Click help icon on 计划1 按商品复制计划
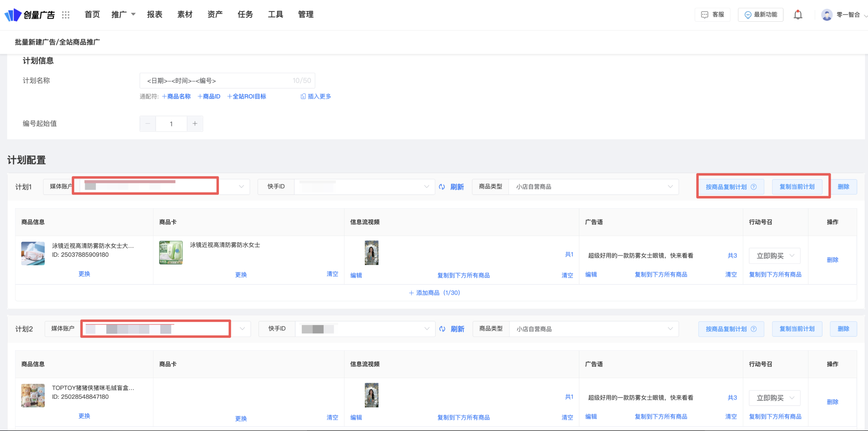This screenshot has width=868, height=431. coord(753,187)
